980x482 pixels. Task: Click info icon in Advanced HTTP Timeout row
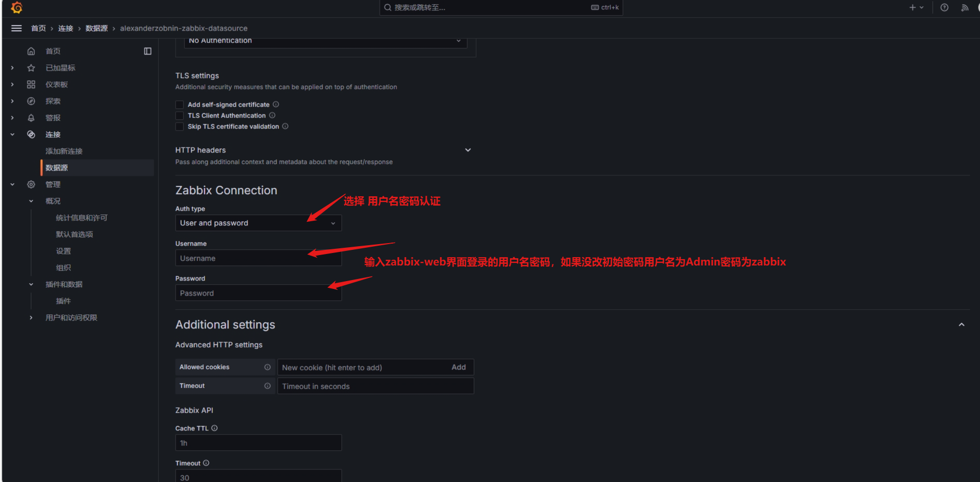click(268, 386)
